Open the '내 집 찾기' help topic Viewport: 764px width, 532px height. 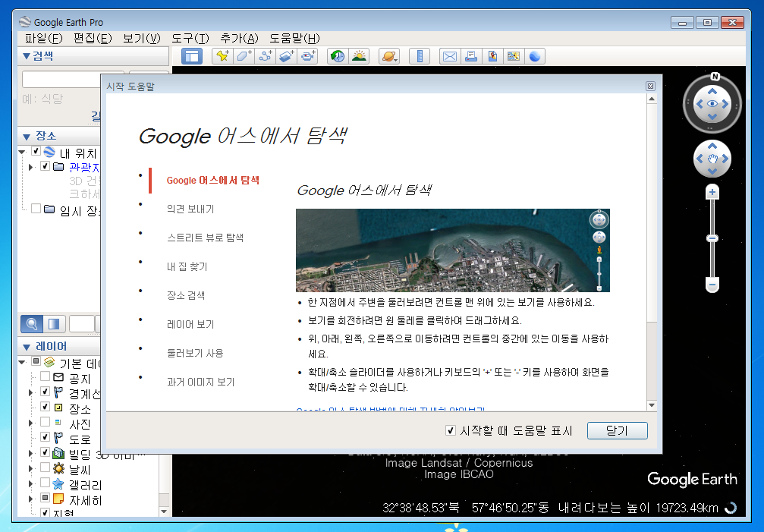pyautogui.click(x=187, y=266)
